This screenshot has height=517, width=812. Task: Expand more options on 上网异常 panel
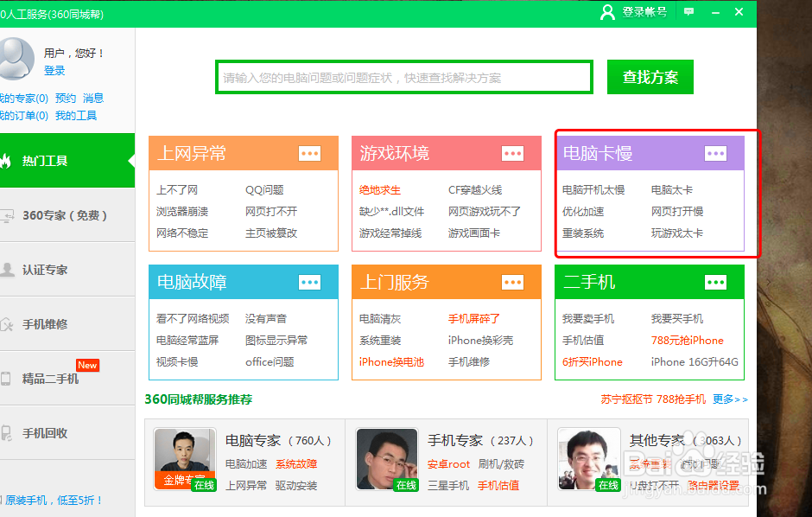tap(310, 153)
